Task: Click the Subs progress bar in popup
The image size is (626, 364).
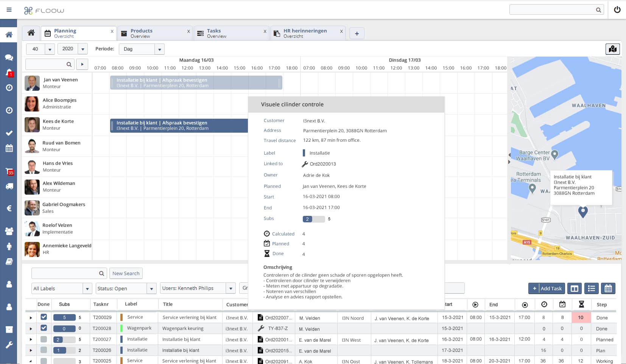Action: coord(313,219)
